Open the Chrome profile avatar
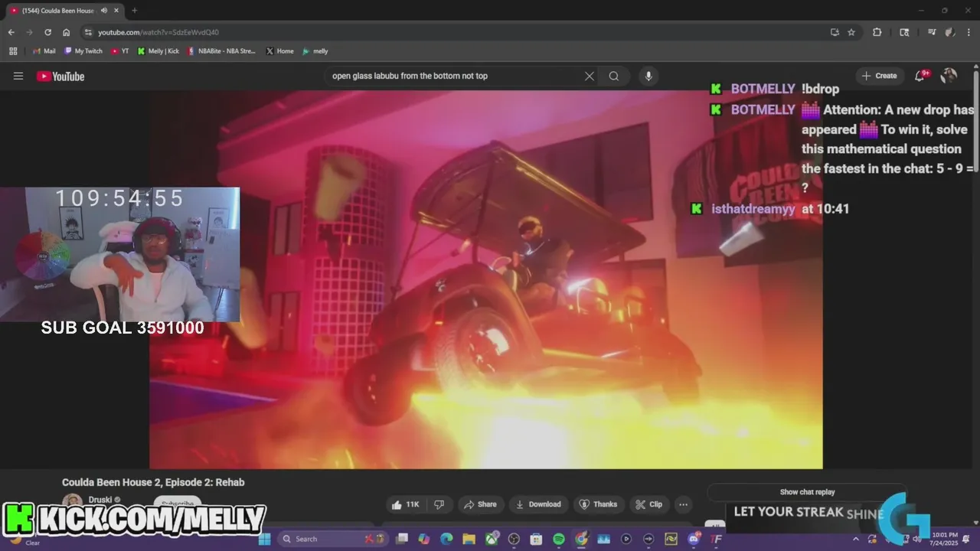This screenshot has width=980, height=551. pos(950,32)
